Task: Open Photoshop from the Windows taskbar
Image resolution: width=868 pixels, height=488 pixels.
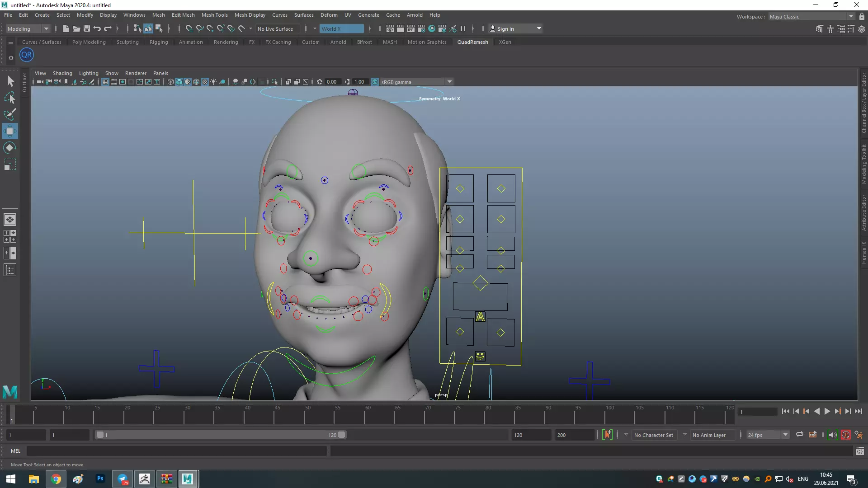Action: tap(100, 479)
